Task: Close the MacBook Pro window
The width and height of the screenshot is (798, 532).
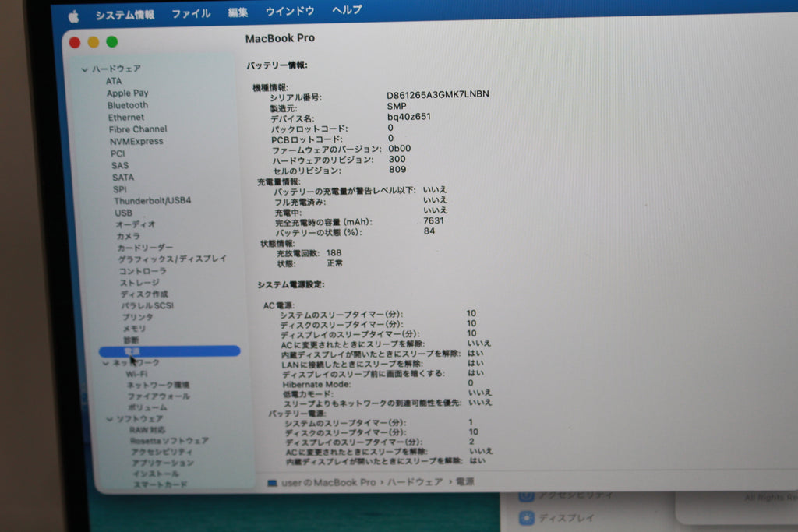Action: click(x=75, y=43)
